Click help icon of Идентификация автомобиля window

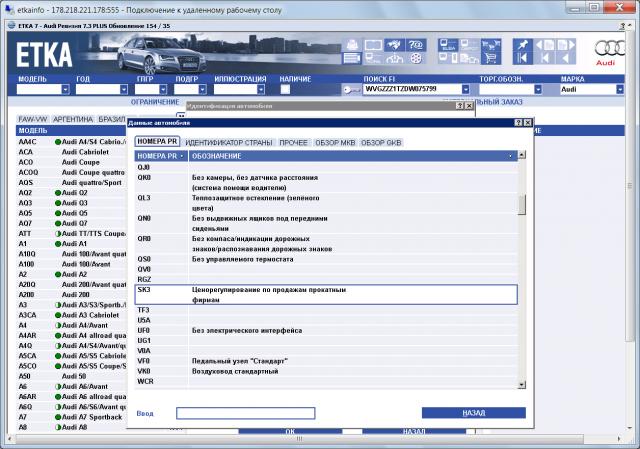[x=460, y=106]
